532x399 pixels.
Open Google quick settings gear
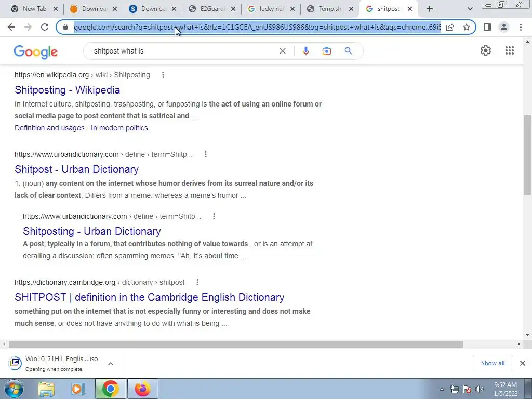tap(486, 50)
